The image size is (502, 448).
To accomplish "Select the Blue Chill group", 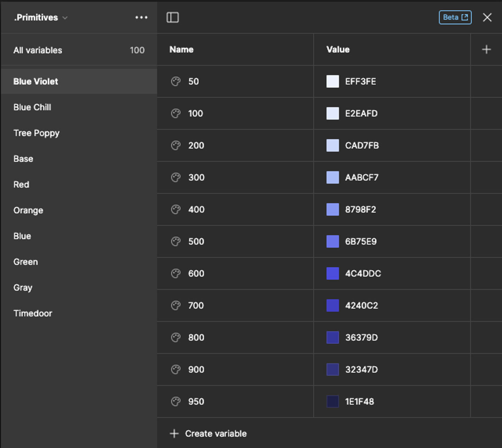I will [32, 107].
